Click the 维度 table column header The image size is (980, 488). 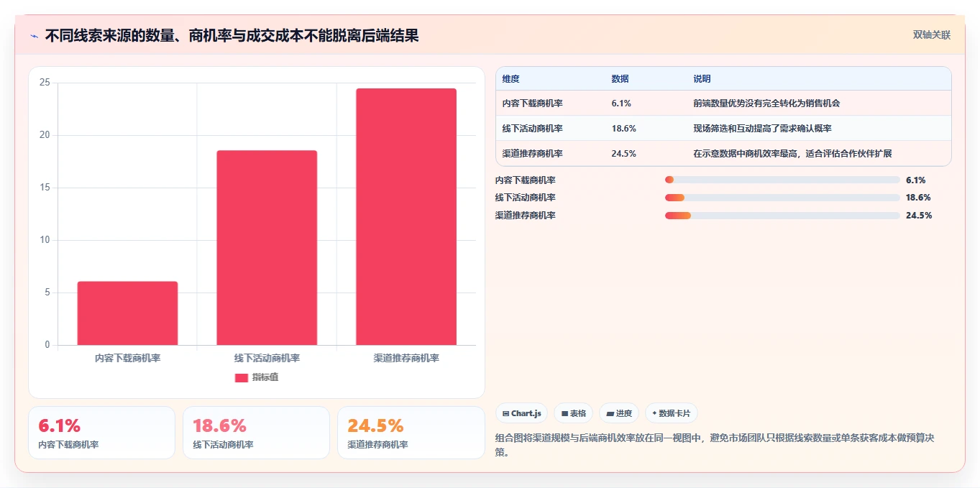pyautogui.click(x=510, y=79)
